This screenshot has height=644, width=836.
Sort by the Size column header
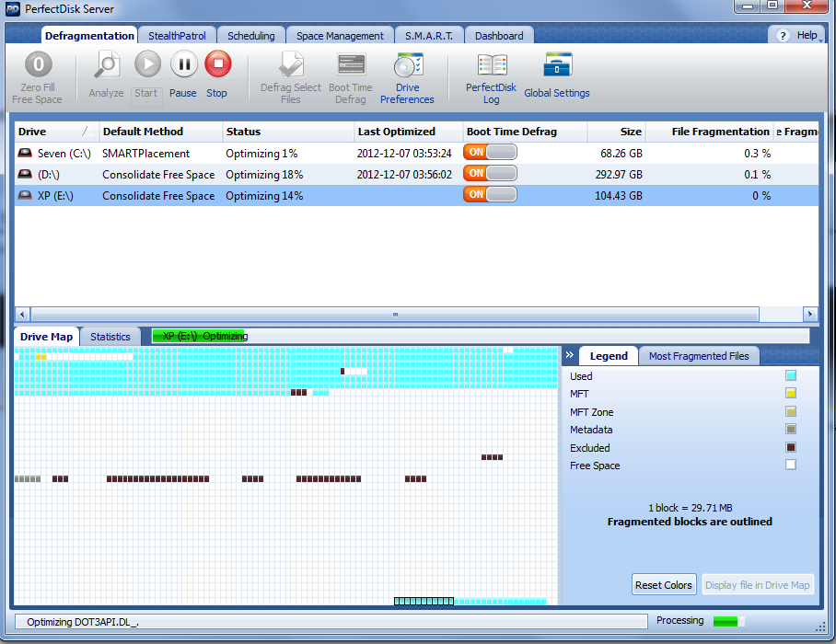coord(617,132)
